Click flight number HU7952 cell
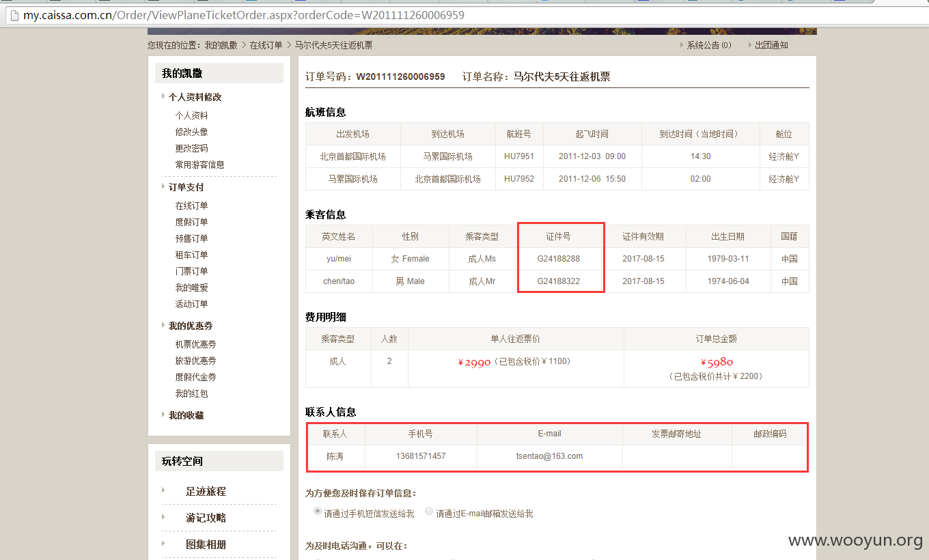 pos(519,179)
